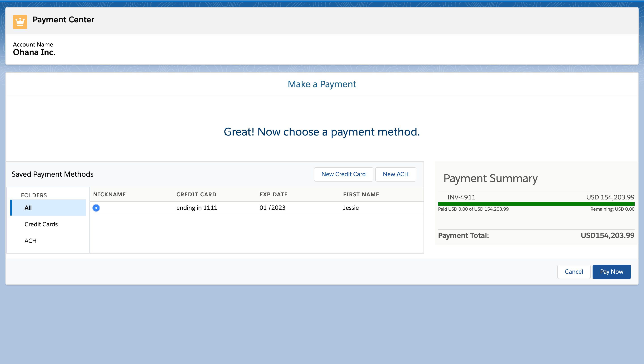Click 'Remaining: USD 0.00' text
644x364 pixels.
click(612, 209)
